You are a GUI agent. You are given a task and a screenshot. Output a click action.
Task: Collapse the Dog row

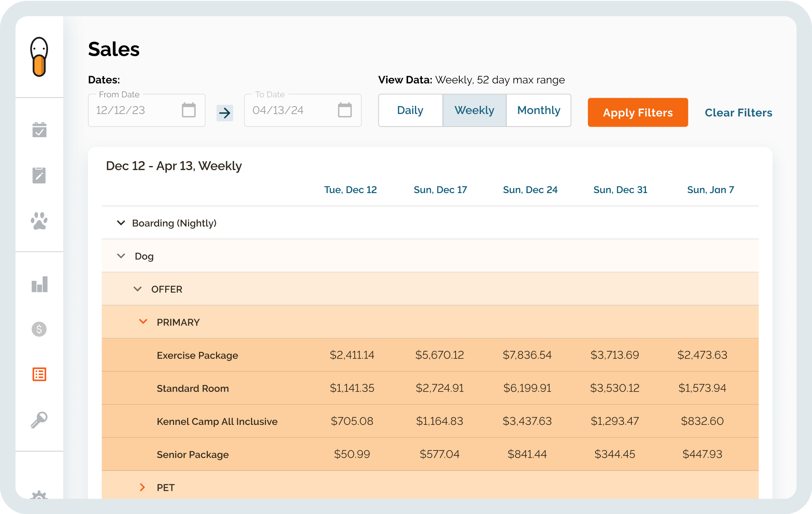(x=121, y=256)
